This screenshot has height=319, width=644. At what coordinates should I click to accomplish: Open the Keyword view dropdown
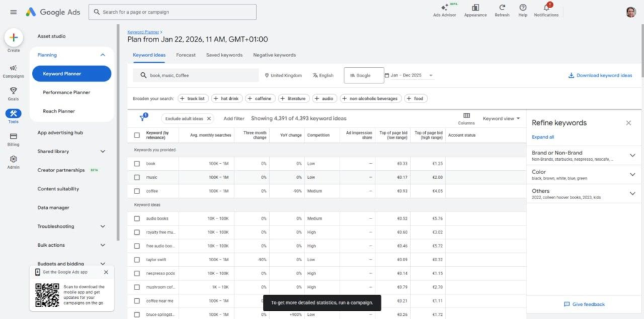(x=501, y=119)
